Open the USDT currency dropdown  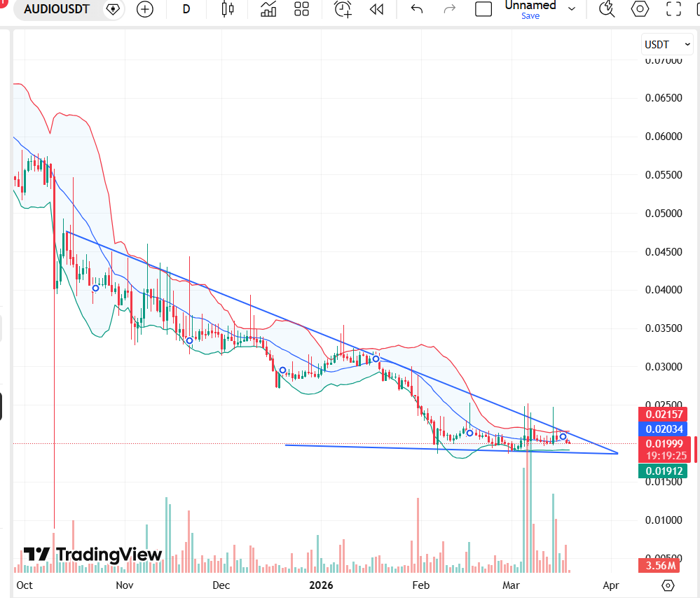[x=666, y=43]
